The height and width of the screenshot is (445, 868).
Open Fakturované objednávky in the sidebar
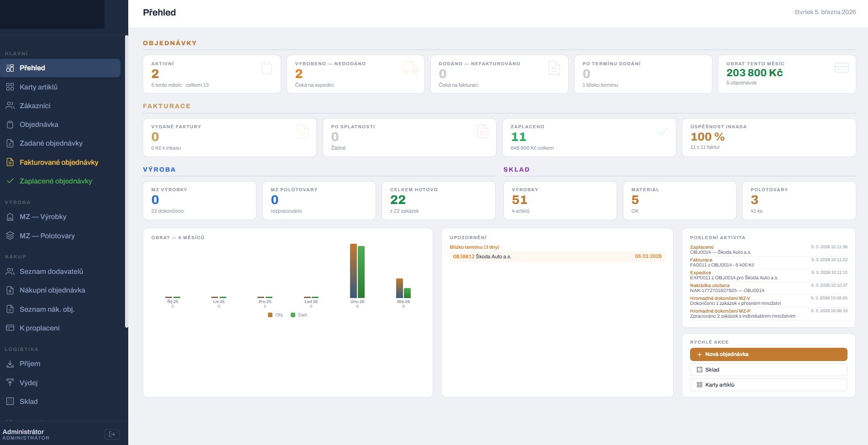[59, 162]
